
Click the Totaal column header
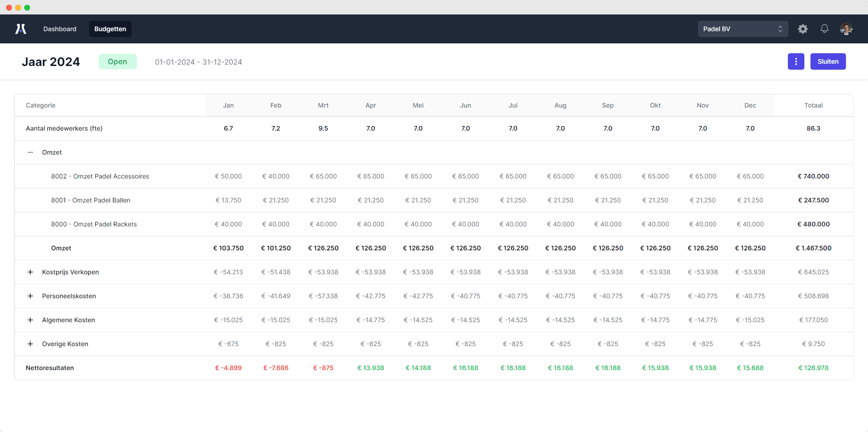pos(813,105)
